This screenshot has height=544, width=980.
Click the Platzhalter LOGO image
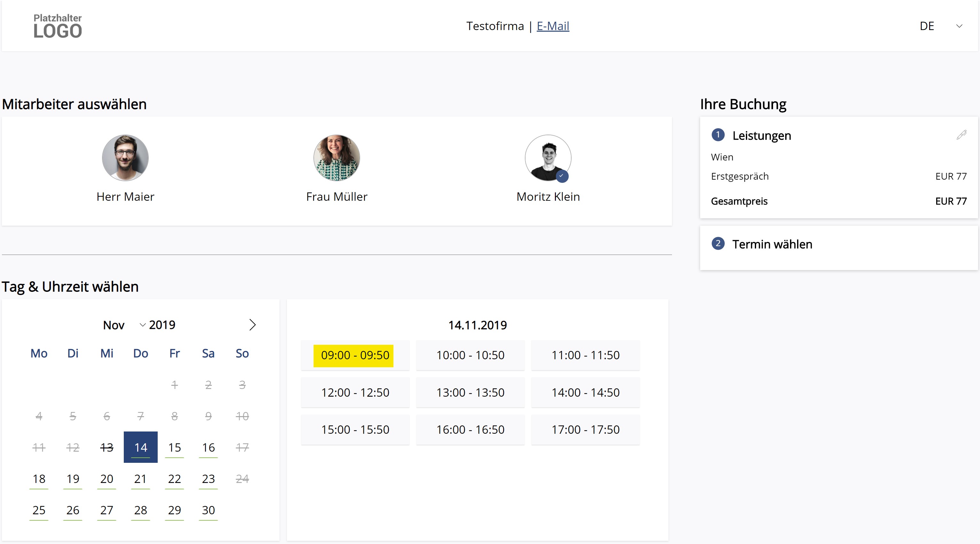click(58, 26)
